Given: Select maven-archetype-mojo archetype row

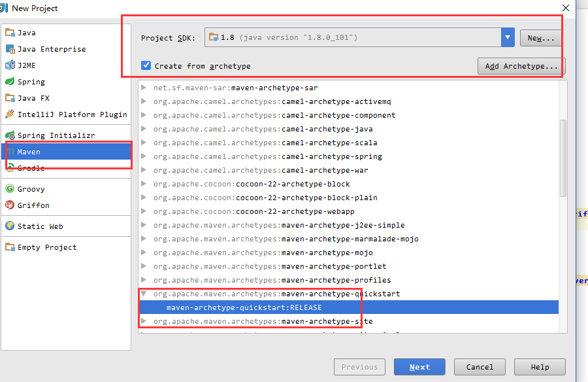Looking at the screenshot, I should (x=349, y=252).
